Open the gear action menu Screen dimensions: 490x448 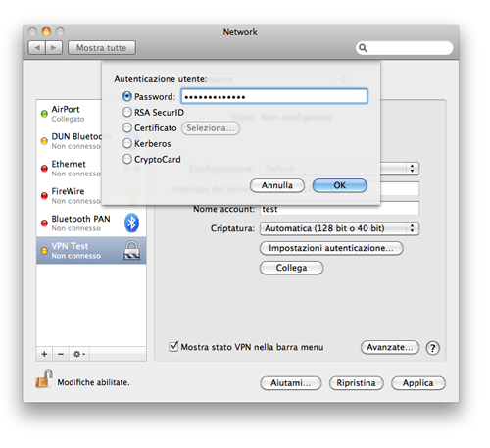[x=79, y=354]
